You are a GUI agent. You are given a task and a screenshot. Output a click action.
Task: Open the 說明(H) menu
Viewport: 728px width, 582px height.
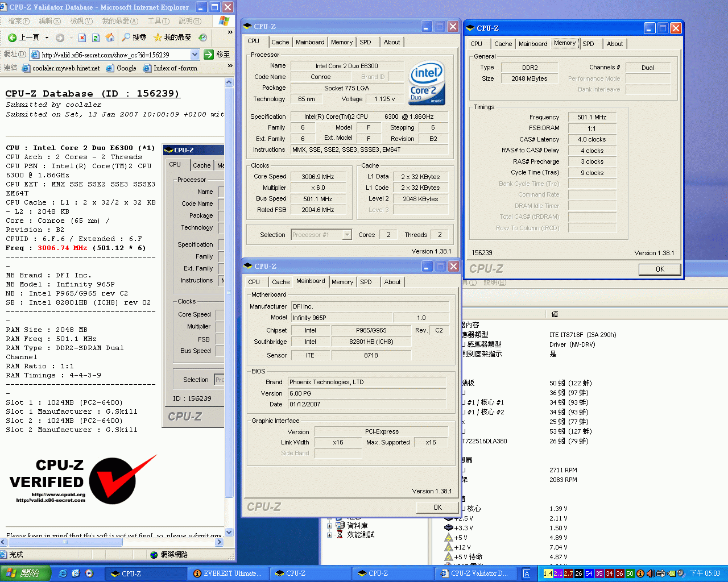tap(190, 21)
